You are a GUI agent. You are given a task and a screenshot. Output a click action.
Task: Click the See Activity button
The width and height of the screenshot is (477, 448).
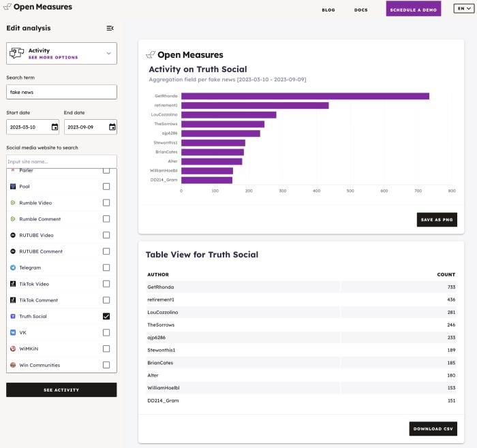click(x=61, y=389)
